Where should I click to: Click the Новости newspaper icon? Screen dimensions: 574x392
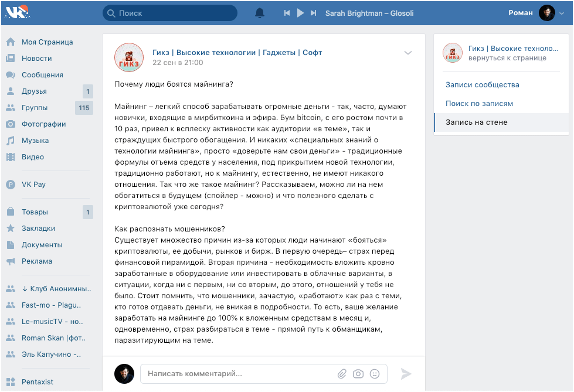pyautogui.click(x=11, y=58)
